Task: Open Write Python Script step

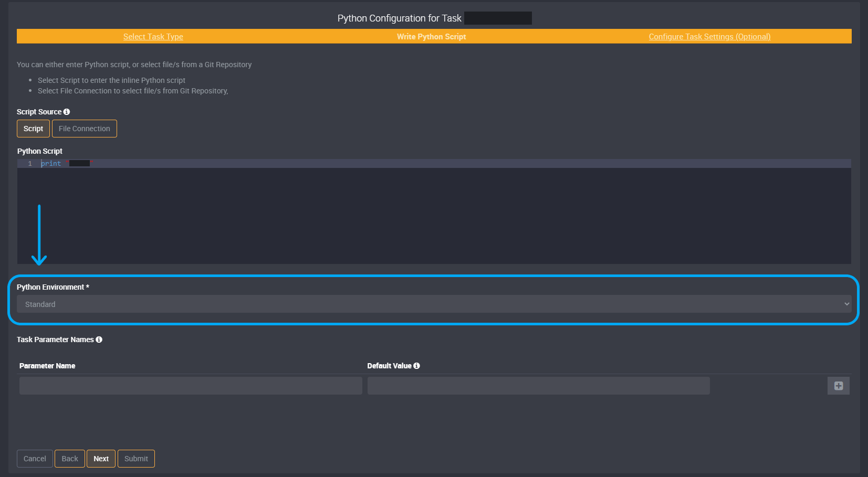Action: (x=432, y=37)
